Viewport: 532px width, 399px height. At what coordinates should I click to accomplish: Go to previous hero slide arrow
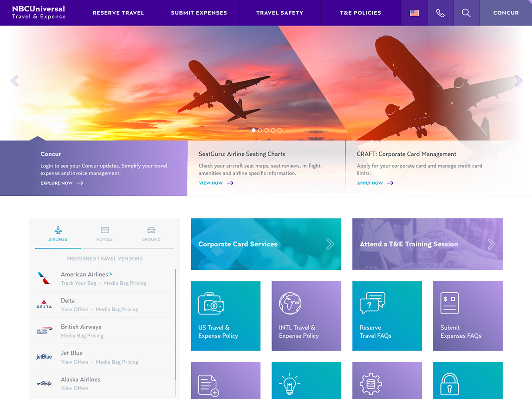pyautogui.click(x=14, y=81)
